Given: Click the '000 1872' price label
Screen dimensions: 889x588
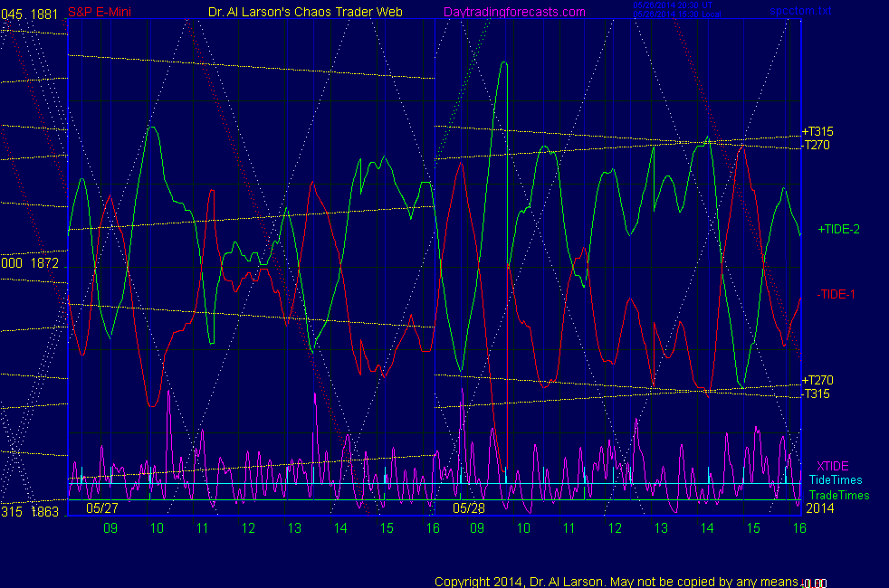Looking at the screenshot, I should (30, 263).
